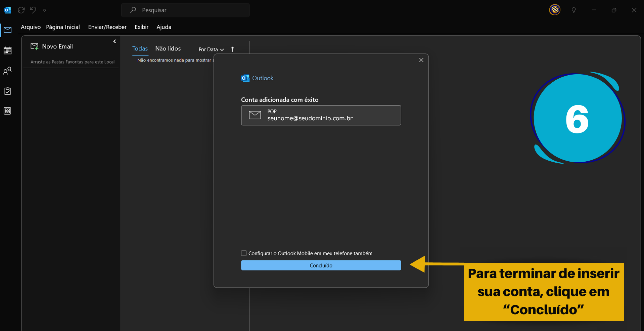Open the Exibir tab
This screenshot has height=331, width=644.
tap(141, 27)
